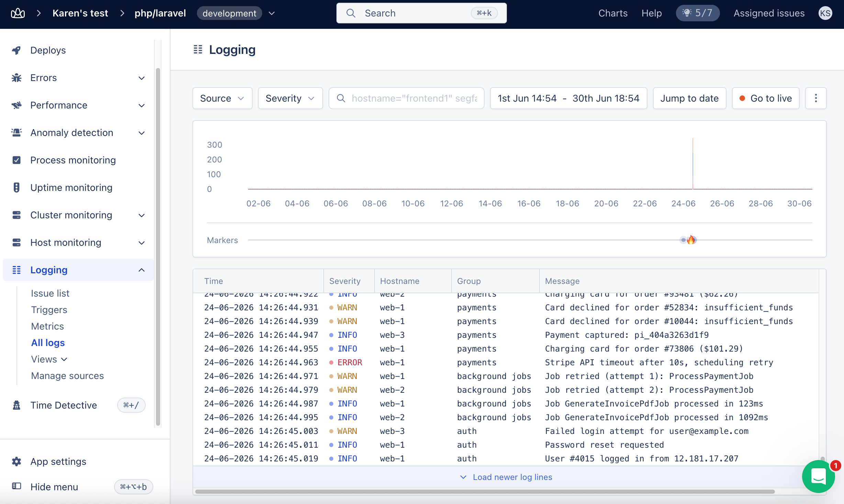Click the App settings gear icon
Image resolution: width=844 pixels, height=504 pixels.
pyautogui.click(x=16, y=462)
